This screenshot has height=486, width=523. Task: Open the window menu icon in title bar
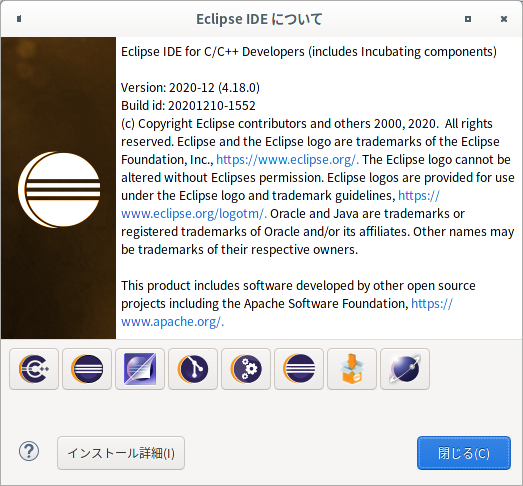point(19,19)
